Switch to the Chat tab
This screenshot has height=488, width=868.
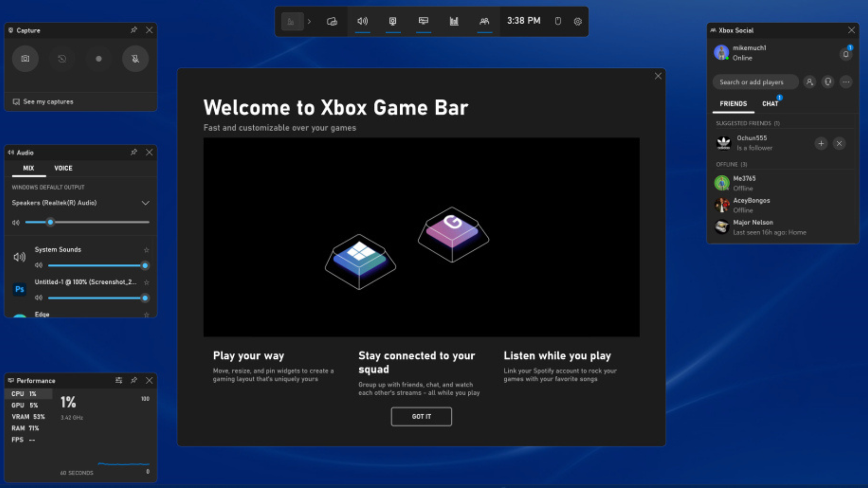(770, 103)
